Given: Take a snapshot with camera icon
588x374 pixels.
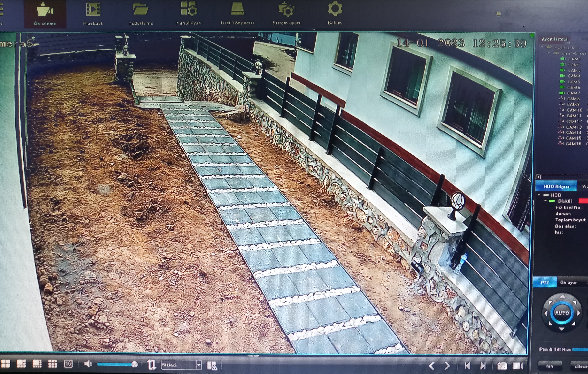Looking at the screenshot, I should (x=502, y=366).
